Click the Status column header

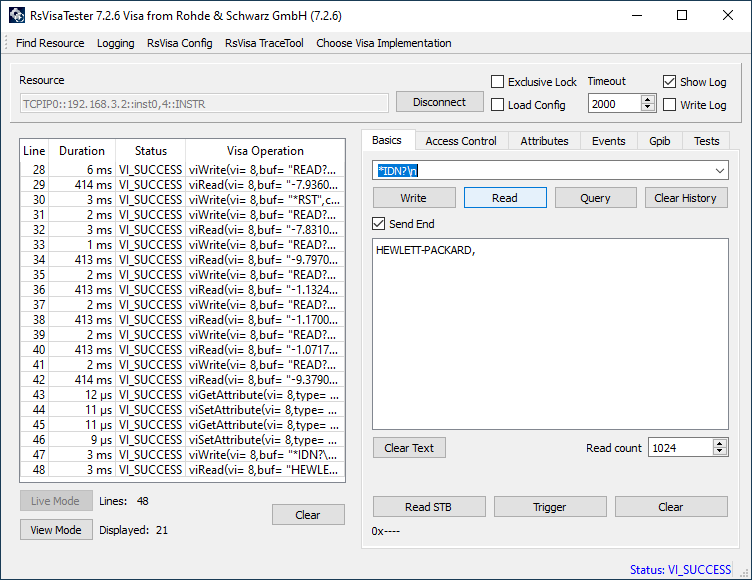click(151, 151)
